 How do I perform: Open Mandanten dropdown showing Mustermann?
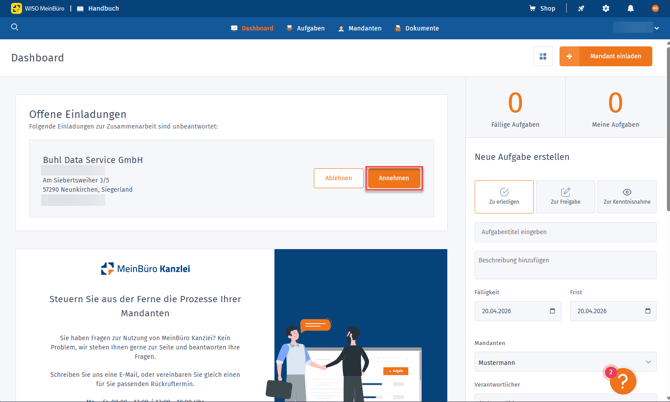coord(565,362)
